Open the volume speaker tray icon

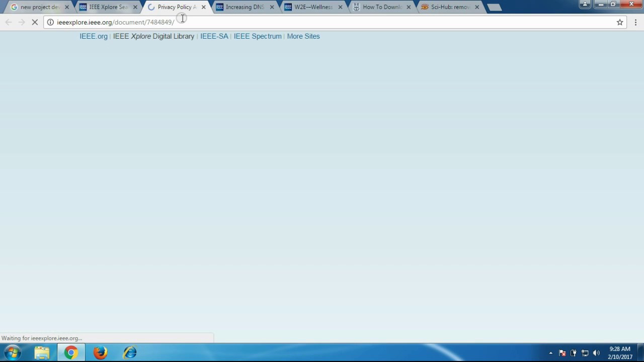pyautogui.click(x=597, y=353)
